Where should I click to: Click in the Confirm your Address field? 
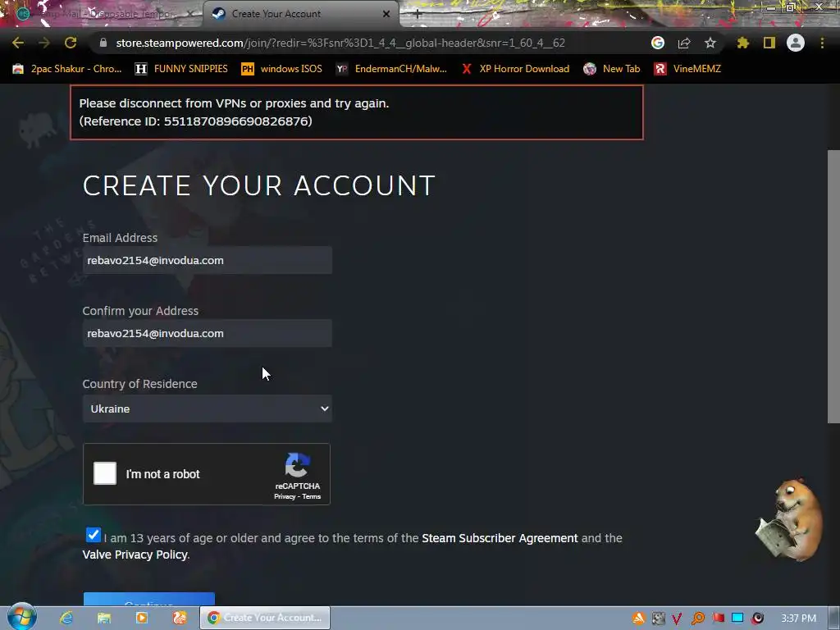point(208,333)
